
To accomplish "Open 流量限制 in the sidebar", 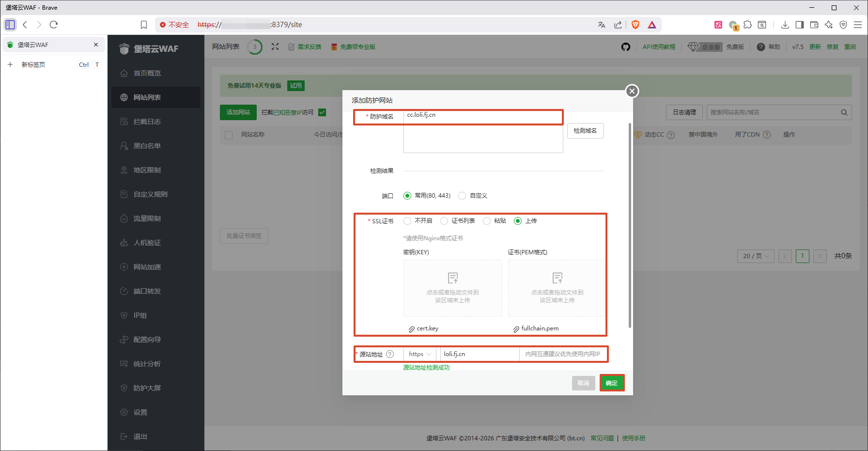I will (156, 218).
